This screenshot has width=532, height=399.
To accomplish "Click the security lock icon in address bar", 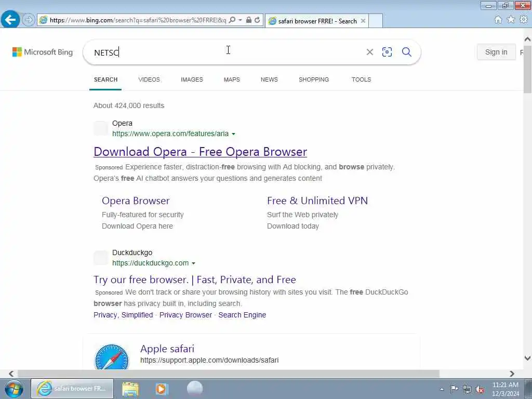I will [x=249, y=20].
